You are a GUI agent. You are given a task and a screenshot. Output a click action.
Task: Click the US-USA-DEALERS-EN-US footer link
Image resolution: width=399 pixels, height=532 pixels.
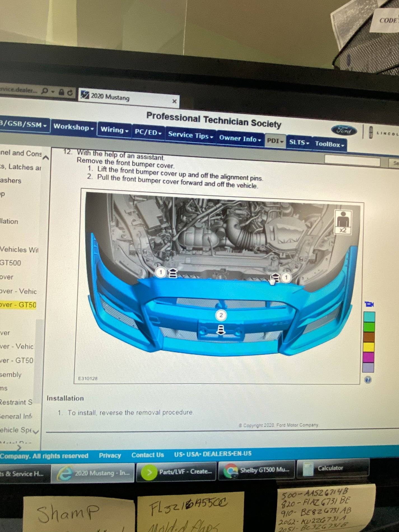213,454
